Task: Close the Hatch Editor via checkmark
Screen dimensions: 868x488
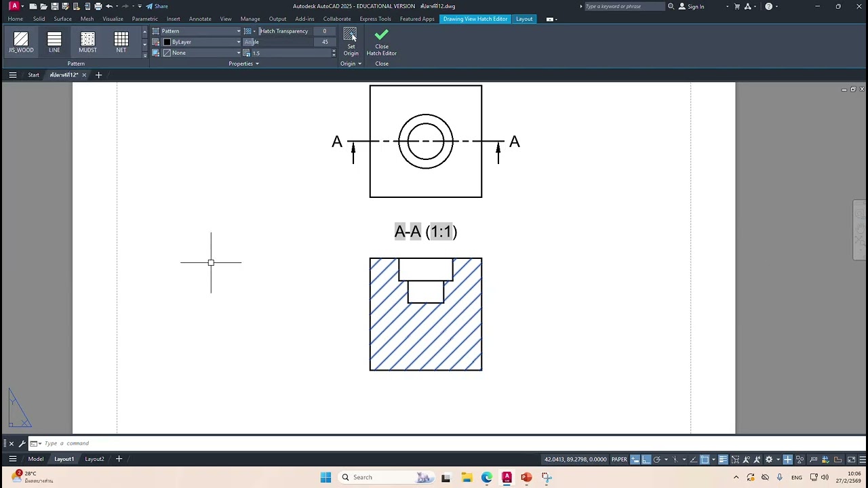Action: coord(382,41)
